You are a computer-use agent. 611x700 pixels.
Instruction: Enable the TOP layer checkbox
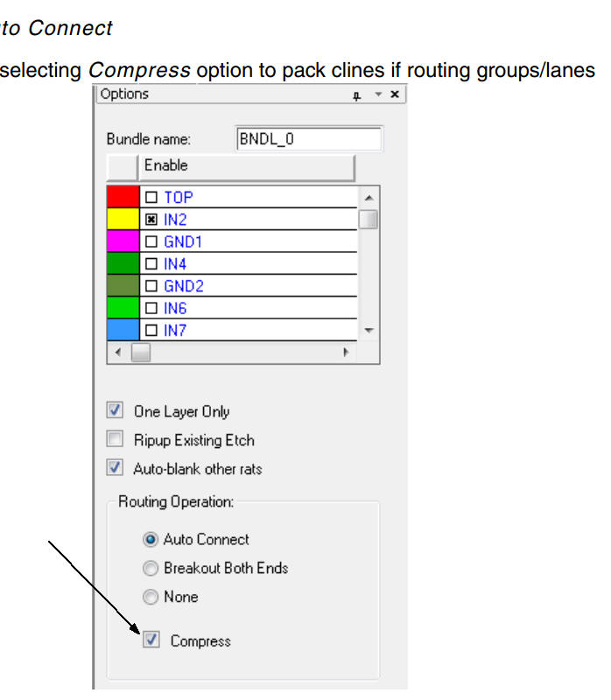click(x=151, y=198)
